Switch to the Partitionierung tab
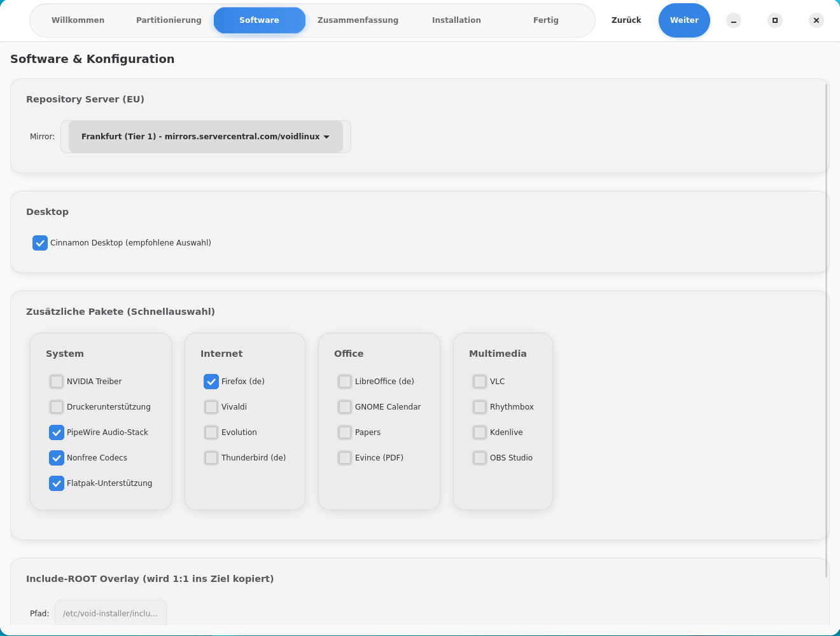This screenshot has height=636, width=840. [x=169, y=20]
